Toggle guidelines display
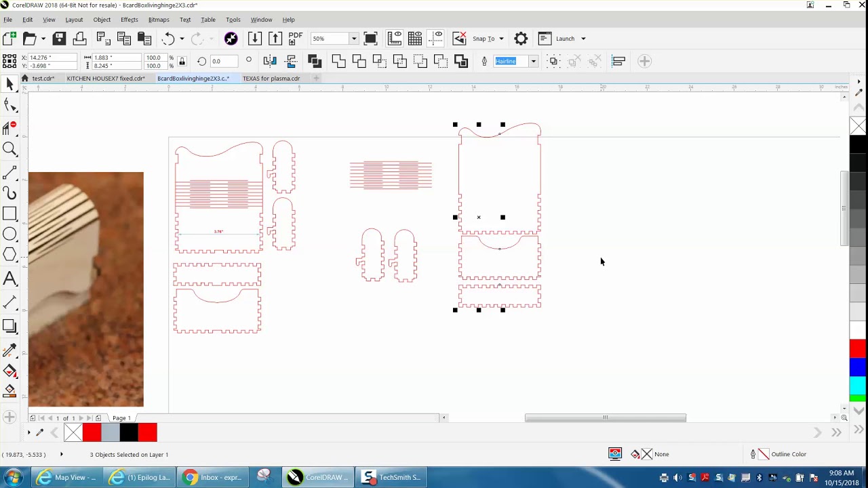Image resolution: width=868 pixels, height=488 pixels. coord(436,39)
